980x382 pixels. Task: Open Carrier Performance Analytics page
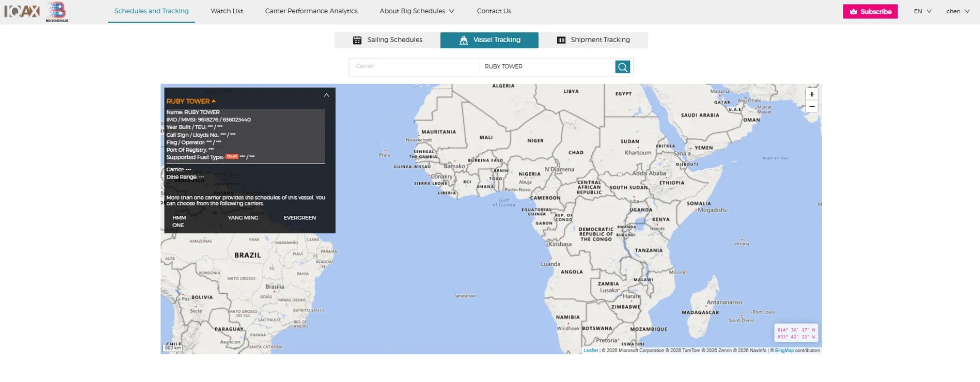coord(311,11)
